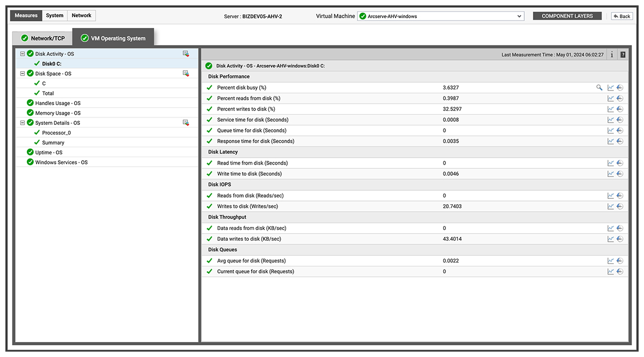The image size is (644, 357).
Task: Collapse the Disk Activity - OS tree node
Action: [23, 54]
